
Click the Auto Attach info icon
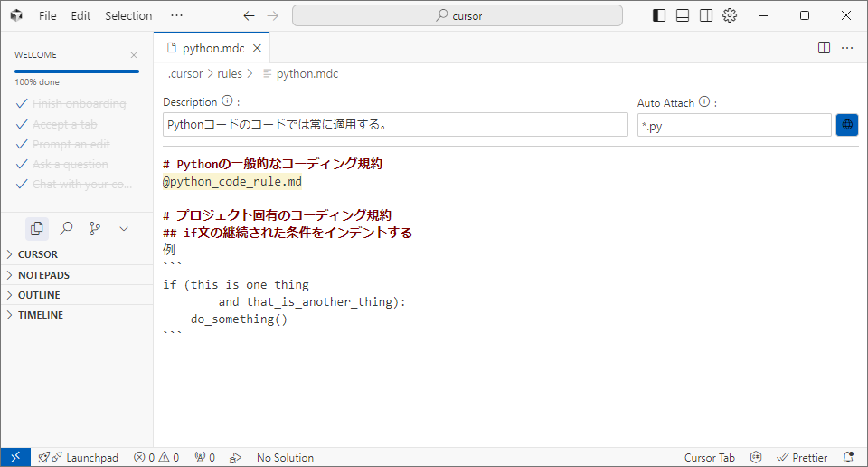pos(704,101)
